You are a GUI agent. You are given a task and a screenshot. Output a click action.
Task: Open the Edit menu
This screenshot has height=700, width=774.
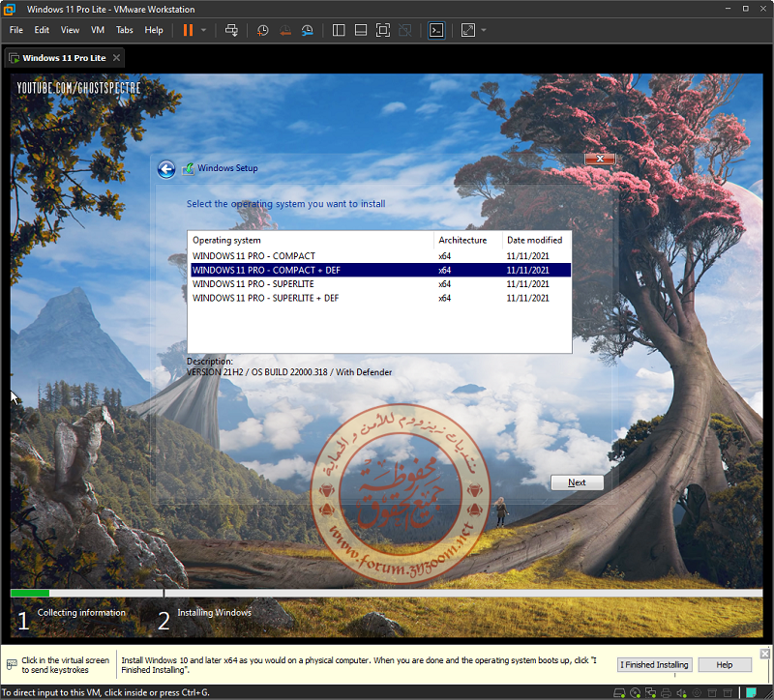point(42,30)
